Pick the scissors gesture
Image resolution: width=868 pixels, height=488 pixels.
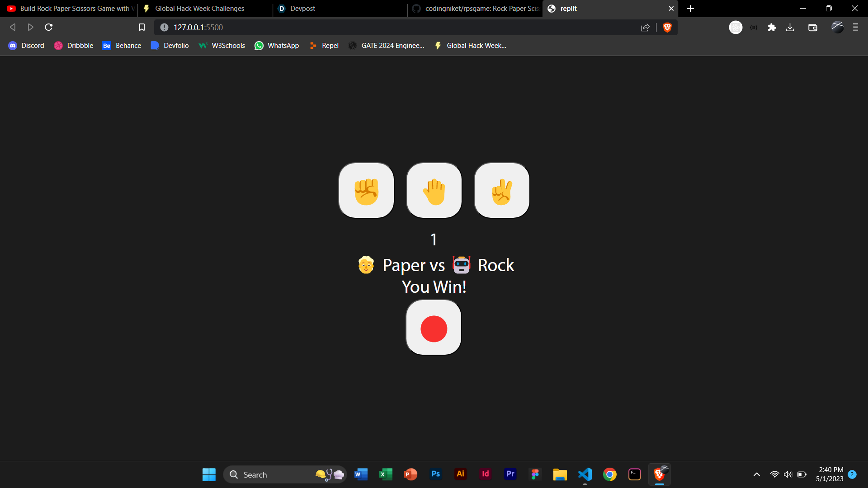(502, 190)
